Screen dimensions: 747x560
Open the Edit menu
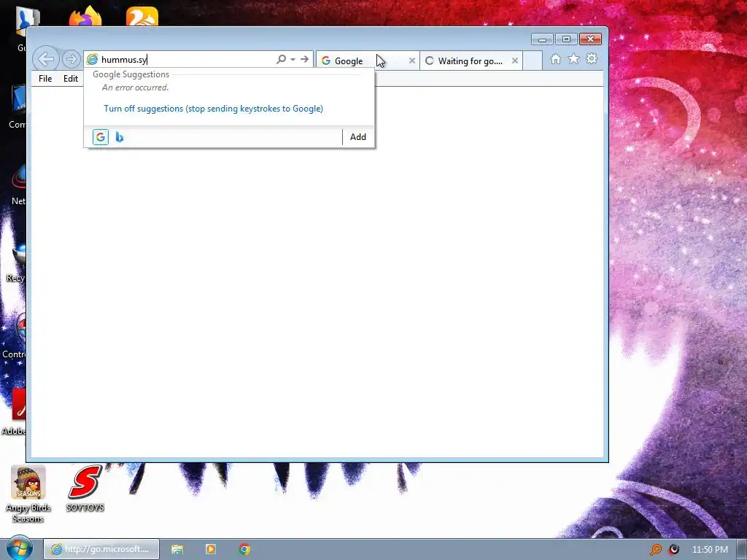[x=71, y=79]
